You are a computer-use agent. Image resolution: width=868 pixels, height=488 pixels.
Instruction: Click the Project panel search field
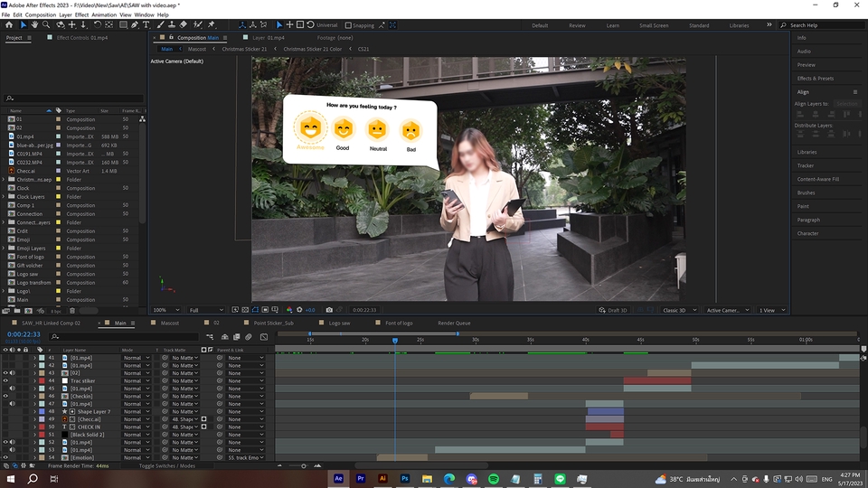tap(74, 98)
